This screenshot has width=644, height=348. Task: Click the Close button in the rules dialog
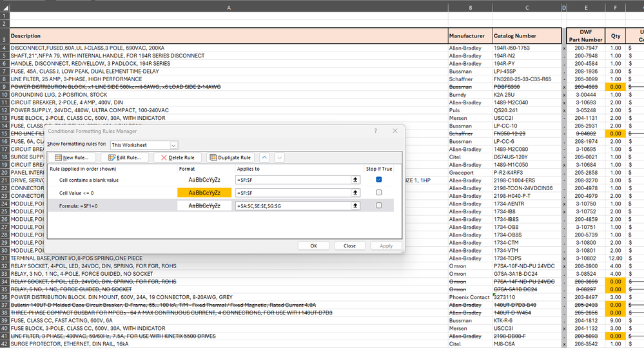pyautogui.click(x=349, y=246)
